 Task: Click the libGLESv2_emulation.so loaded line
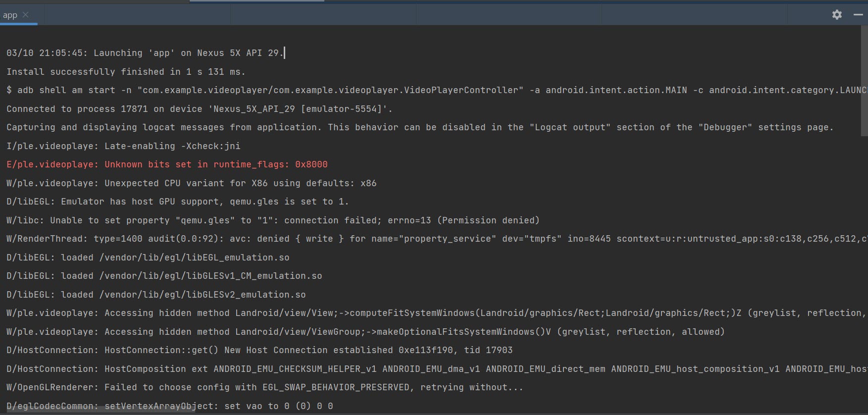tap(156, 295)
